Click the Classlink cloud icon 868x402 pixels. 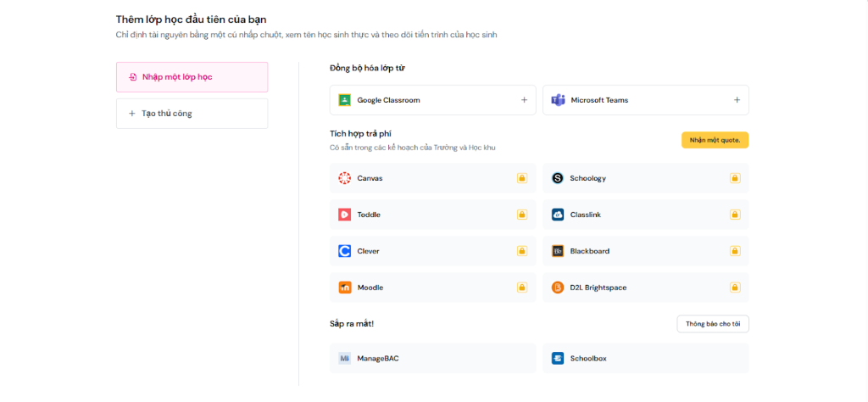pyautogui.click(x=558, y=215)
